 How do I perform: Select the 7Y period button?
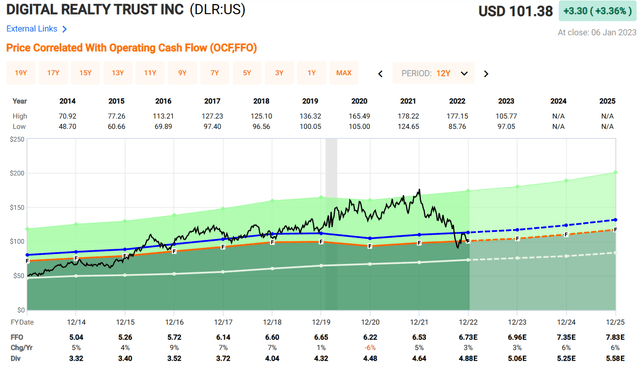[215, 73]
